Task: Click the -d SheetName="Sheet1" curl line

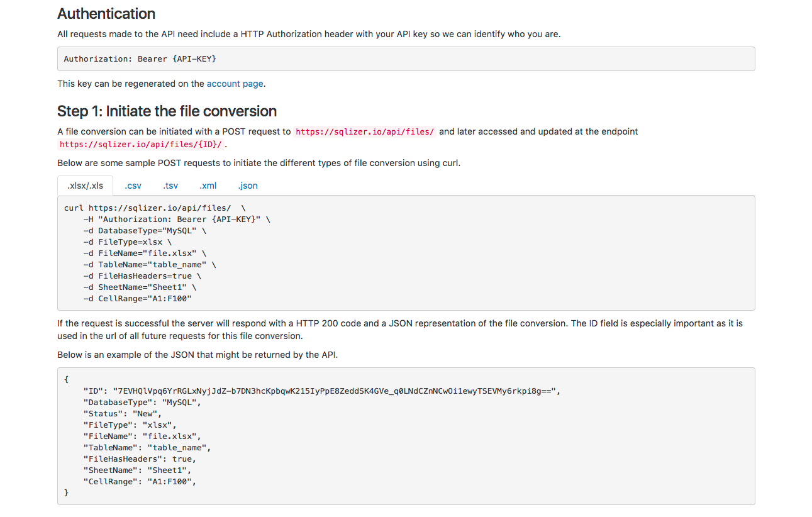Action: (x=140, y=287)
